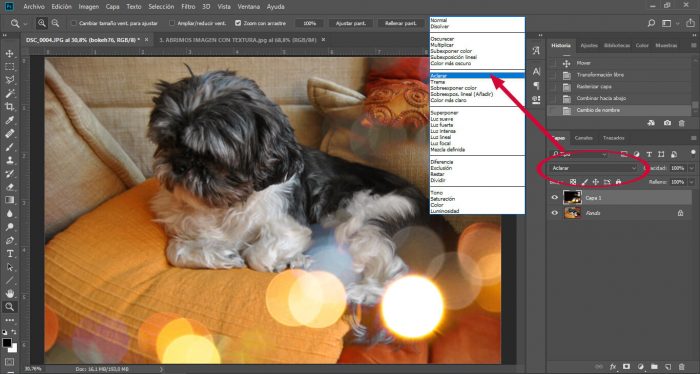Image resolution: width=700 pixels, height=374 pixels.
Task: Select the Brush tool
Action: 9,147
